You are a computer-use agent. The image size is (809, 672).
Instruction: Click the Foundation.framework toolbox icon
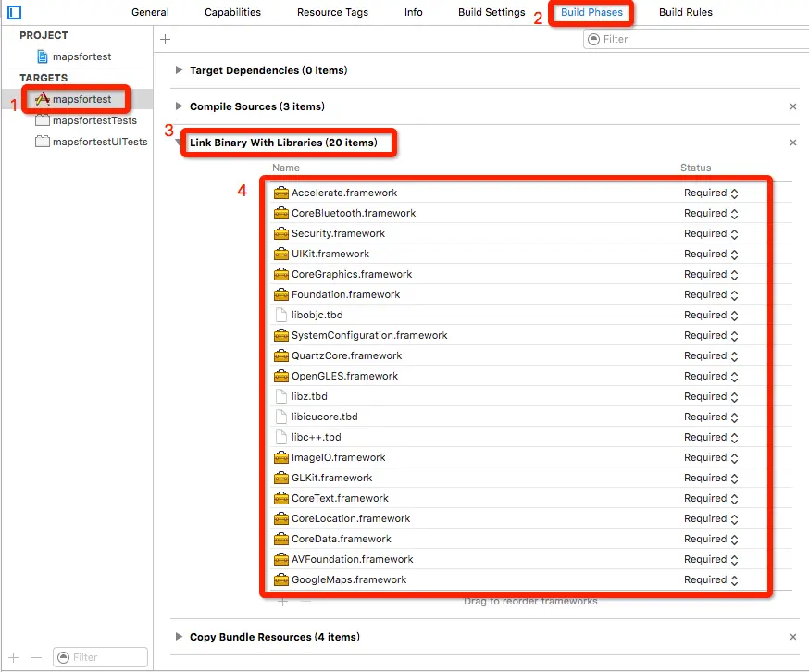coord(281,294)
